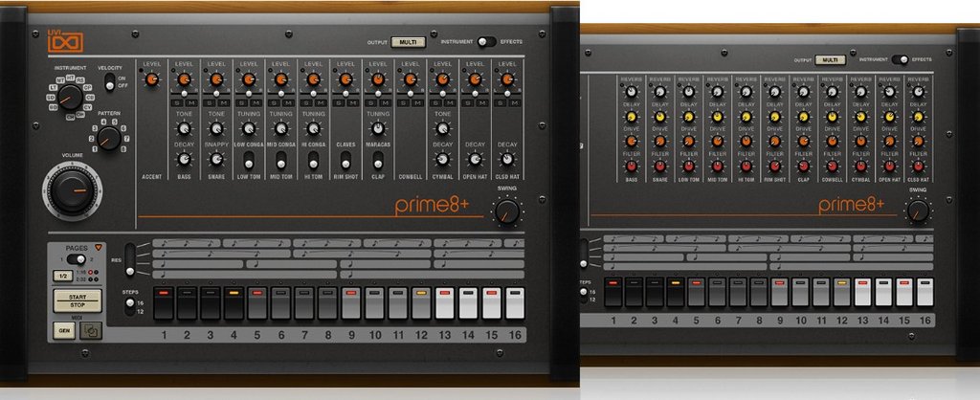980x400 pixels.
Task: Click step 4 button on instrument panel
Action: click(234, 303)
